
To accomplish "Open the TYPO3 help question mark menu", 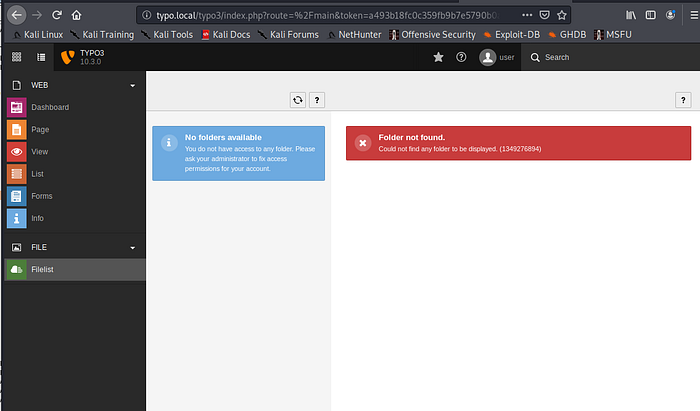I will pyautogui.click(x=461, y=57).
